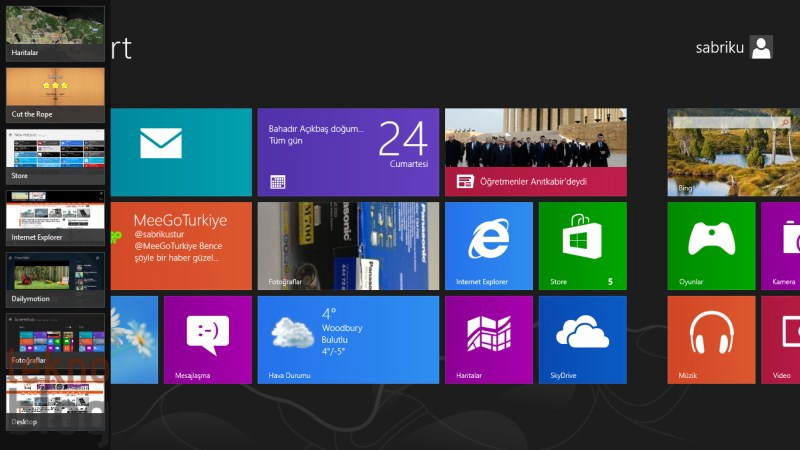The width and height of the screenshot is (800, 450).
Task: Switch to Desktop in switcher
Action: (x=55, y=403)
